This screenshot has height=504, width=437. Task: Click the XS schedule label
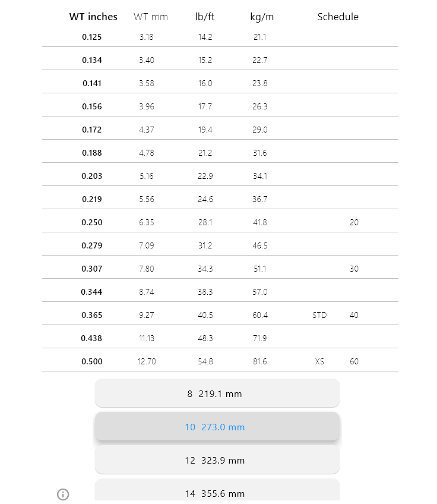pos(319,361)
